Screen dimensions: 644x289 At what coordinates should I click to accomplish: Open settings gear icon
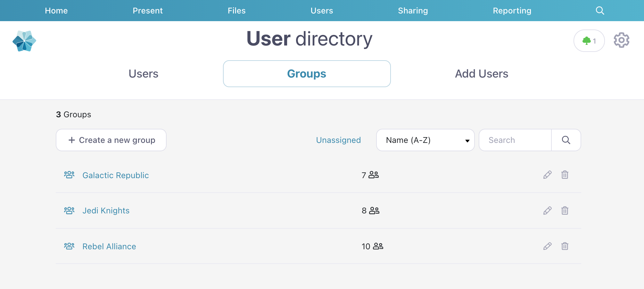[621, 40]
